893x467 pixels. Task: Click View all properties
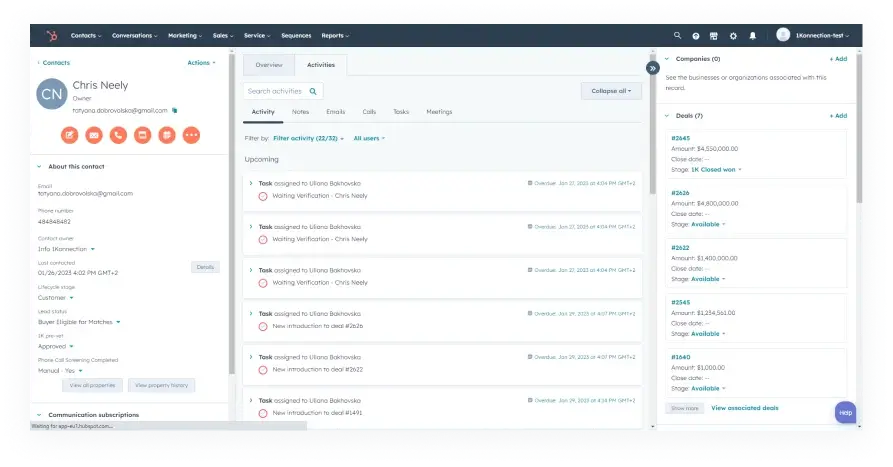[92, 386]
